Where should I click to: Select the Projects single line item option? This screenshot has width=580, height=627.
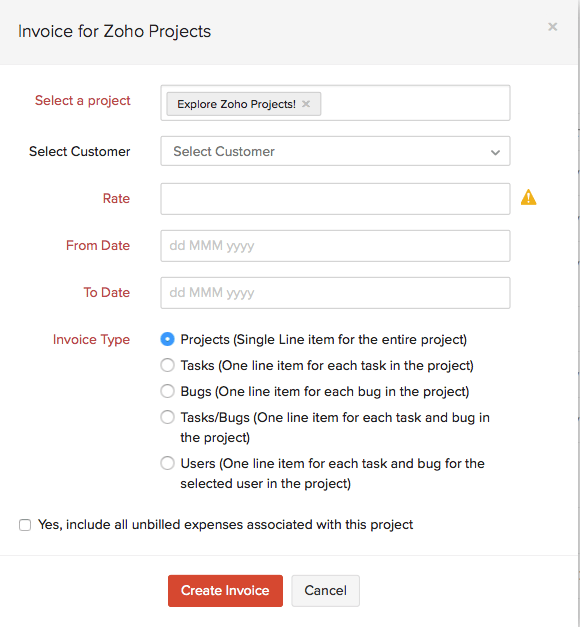coord(167,339)
